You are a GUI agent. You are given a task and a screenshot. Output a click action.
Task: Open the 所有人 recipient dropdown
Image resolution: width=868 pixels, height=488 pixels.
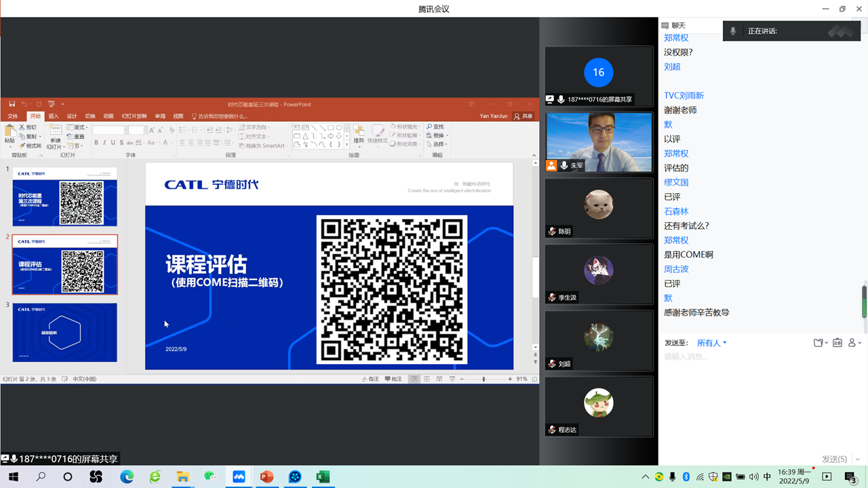coord(712,343)
